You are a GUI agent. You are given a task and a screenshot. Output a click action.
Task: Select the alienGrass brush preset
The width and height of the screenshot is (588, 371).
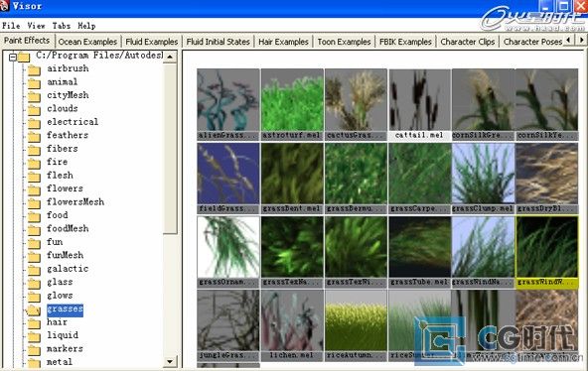click(228, 104)
